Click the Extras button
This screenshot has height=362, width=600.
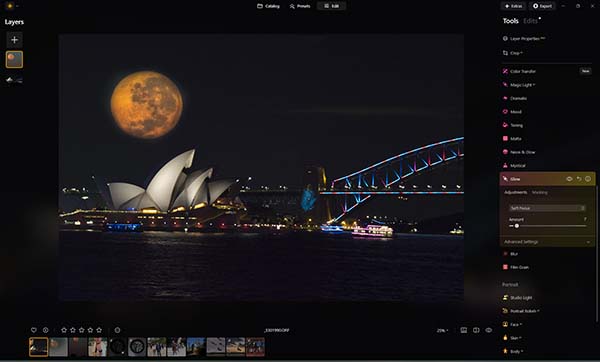513,6
